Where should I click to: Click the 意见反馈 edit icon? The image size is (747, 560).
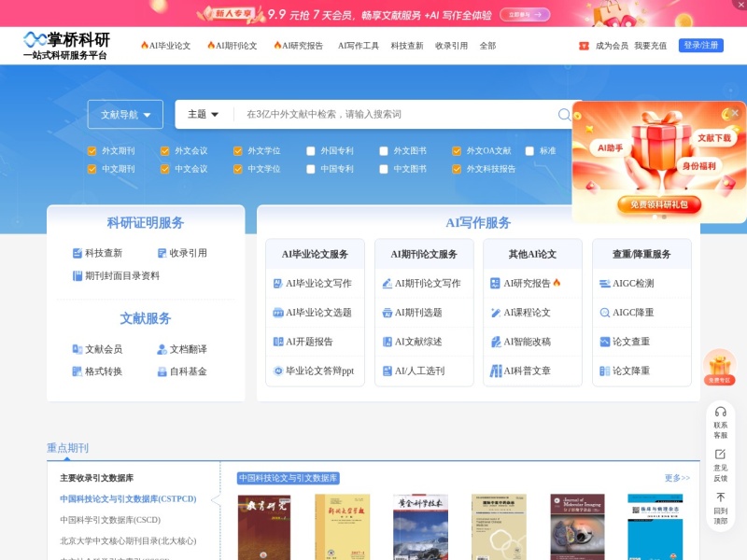[720, 455]
